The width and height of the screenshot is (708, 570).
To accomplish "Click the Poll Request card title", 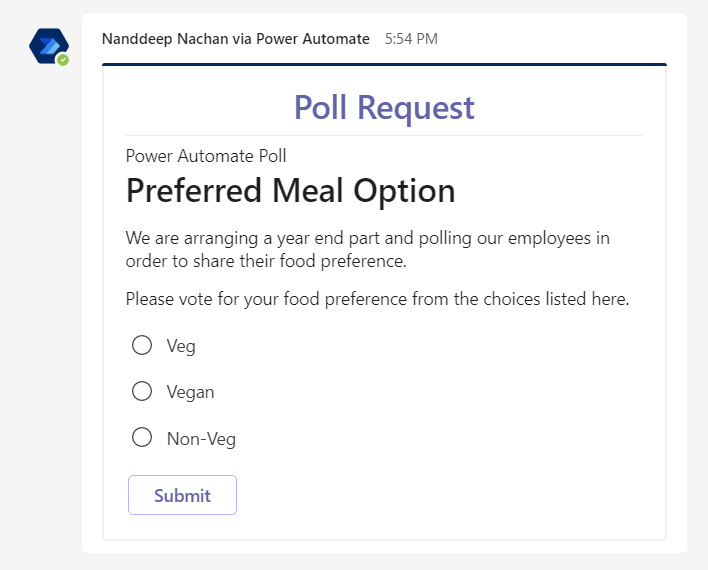I will coord(384,107).
